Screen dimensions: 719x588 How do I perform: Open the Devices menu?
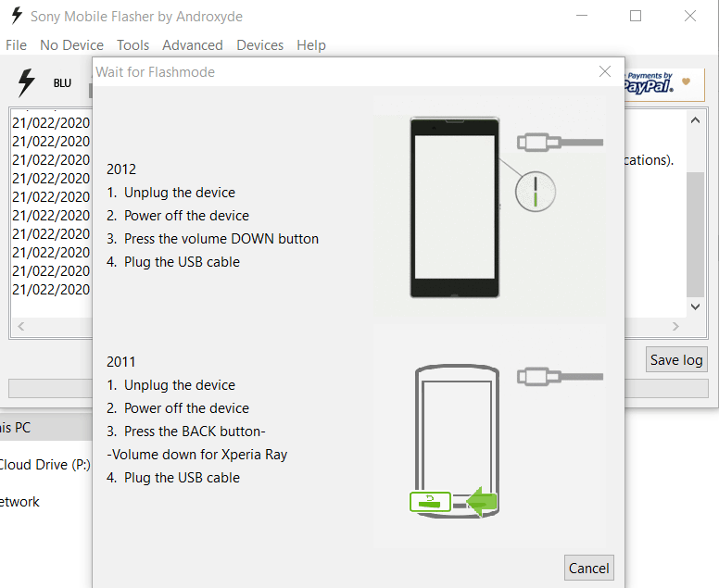[x=260, y=45]
